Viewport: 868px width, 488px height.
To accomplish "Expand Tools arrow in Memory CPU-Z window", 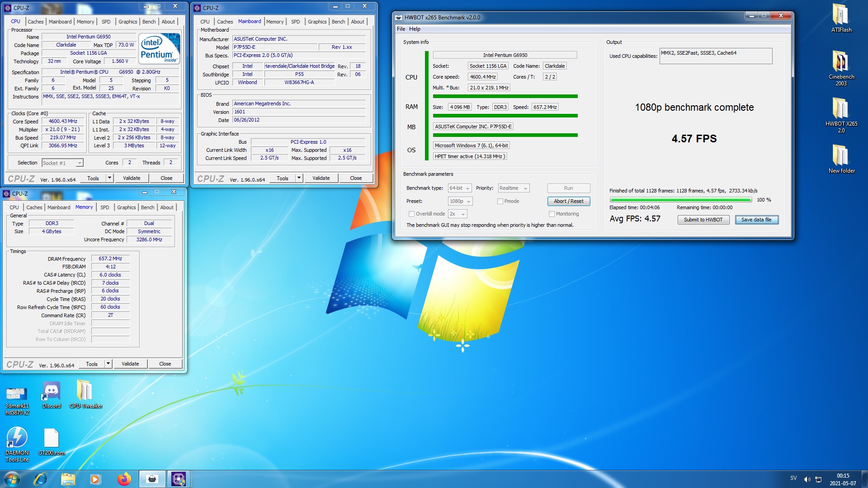I will 108,364.
